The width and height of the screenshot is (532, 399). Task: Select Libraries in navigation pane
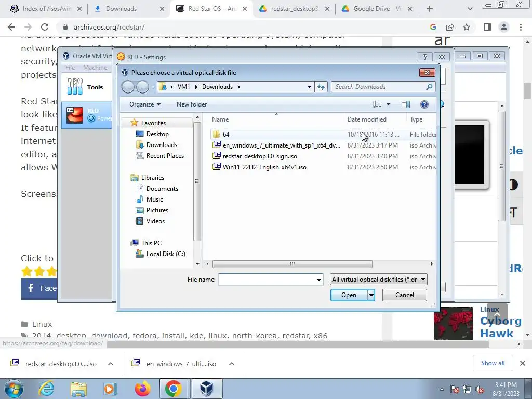[152, 178]
